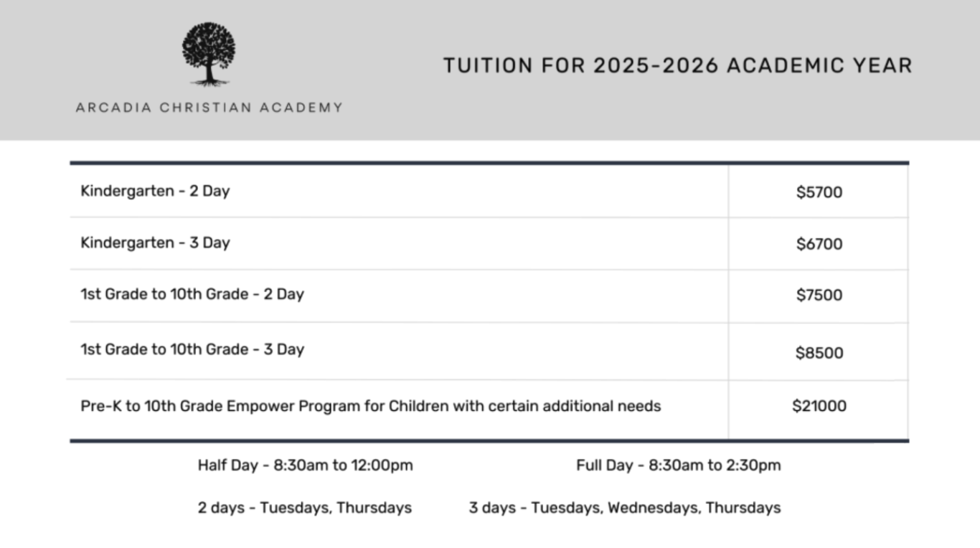Click the $6700 tuition price
Screen dimensions: 980x548
click(819, 244)
